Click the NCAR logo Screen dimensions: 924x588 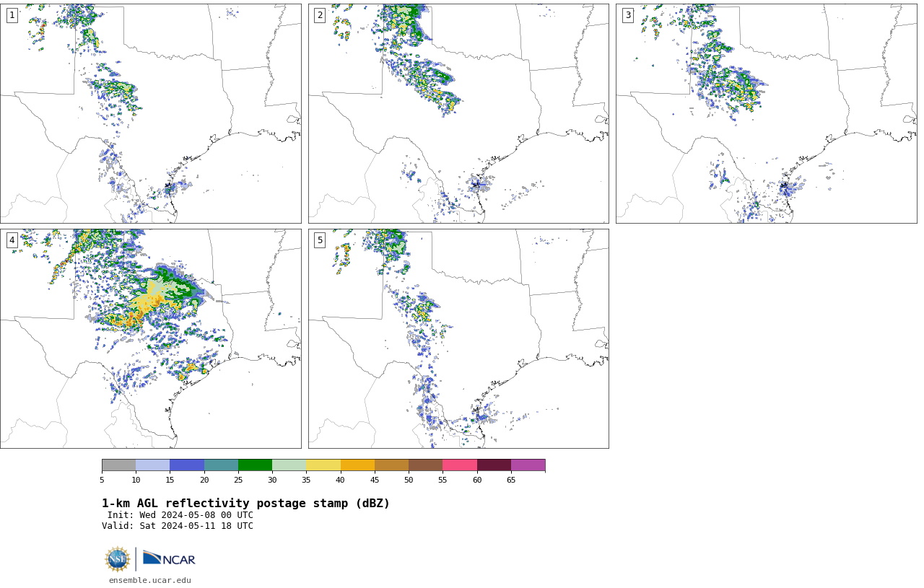point(169,559)
